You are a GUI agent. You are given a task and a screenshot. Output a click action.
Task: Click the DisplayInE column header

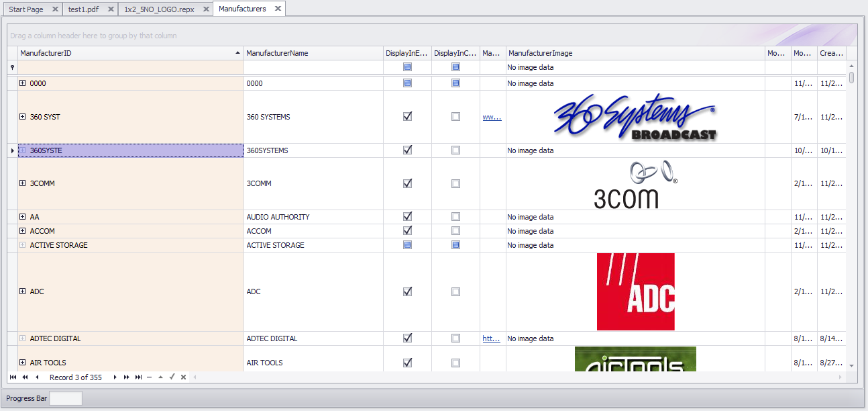(407, 53)
